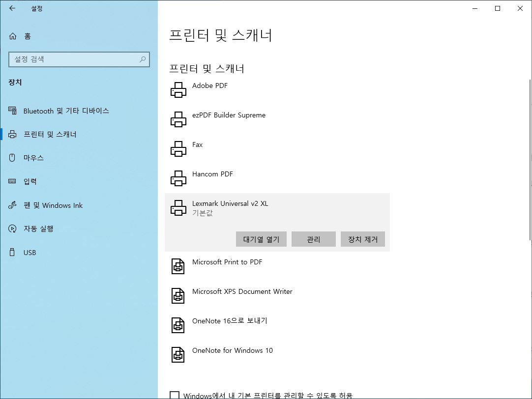Viewport: 532px width, 399px height.
Task: Click the AutoPlay icon in sidebar
Action: [12, 229]
